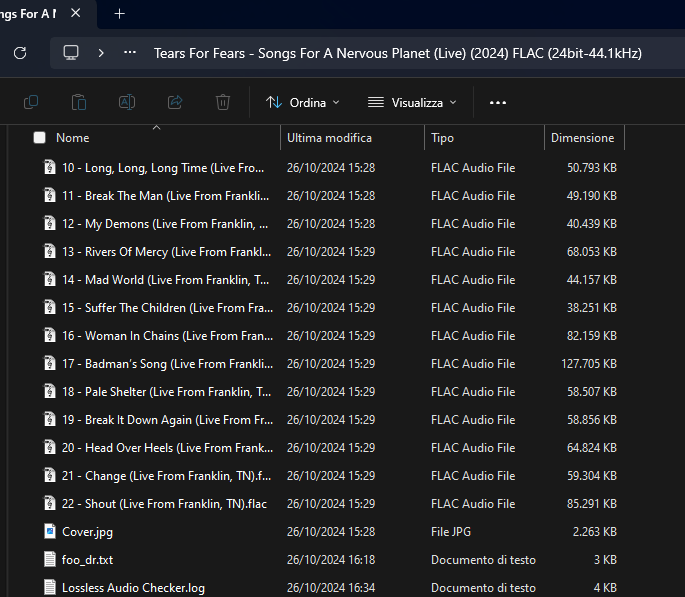
Task: Select file 16 - Woman In Chains
Action: [167, 335]
